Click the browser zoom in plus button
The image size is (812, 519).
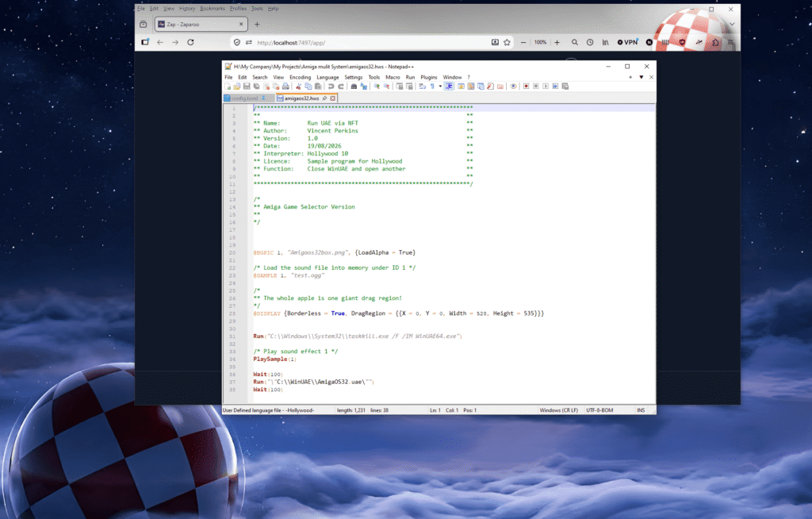coord(557,43)
